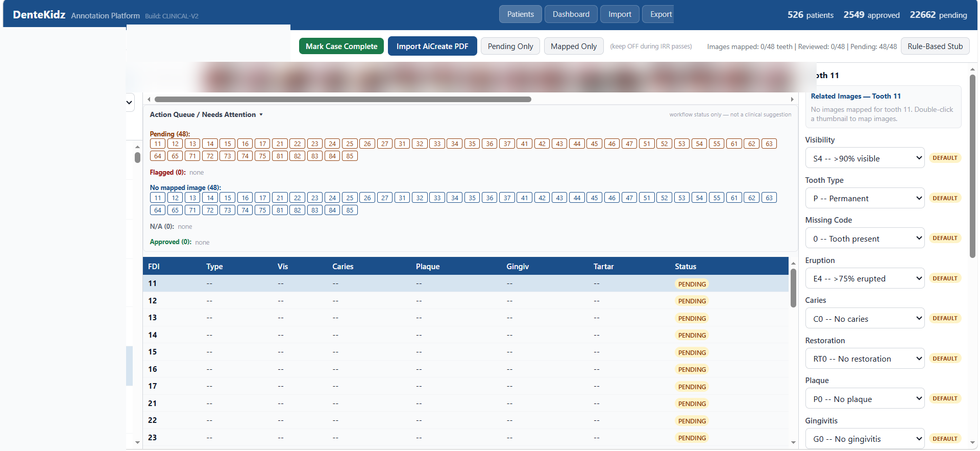Select the row for tooth 23

tap(465, 438)
